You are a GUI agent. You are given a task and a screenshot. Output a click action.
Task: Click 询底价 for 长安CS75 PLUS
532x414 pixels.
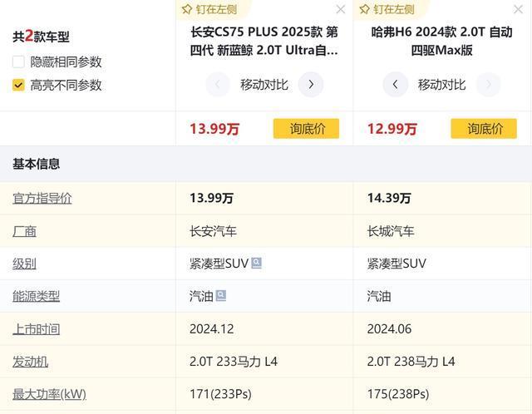click(x=307, y=129)
